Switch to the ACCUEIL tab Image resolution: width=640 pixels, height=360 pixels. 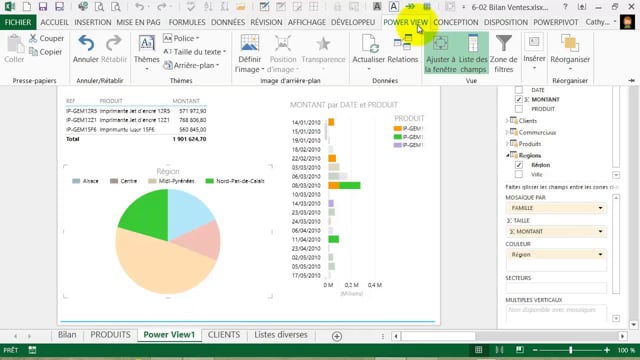pyautogui.click(x=55, y=22)
